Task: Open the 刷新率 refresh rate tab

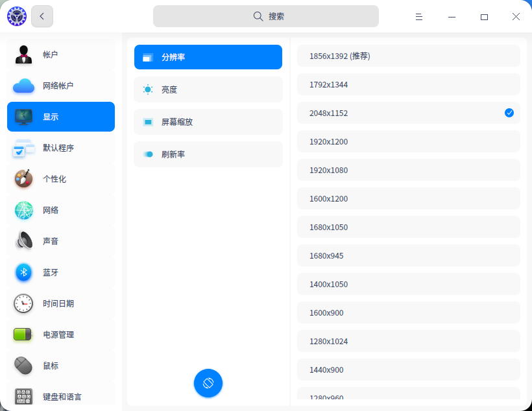Action: pos(208,154)
